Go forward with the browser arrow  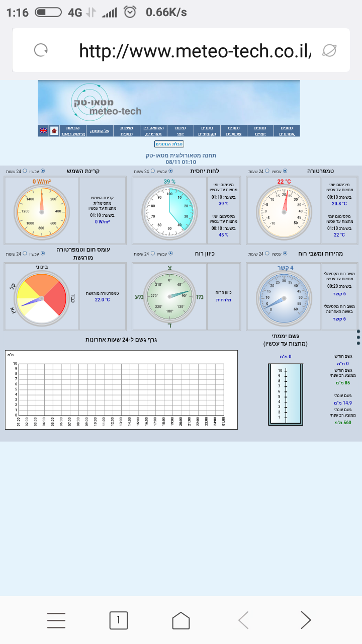click(x=306, y=620)
